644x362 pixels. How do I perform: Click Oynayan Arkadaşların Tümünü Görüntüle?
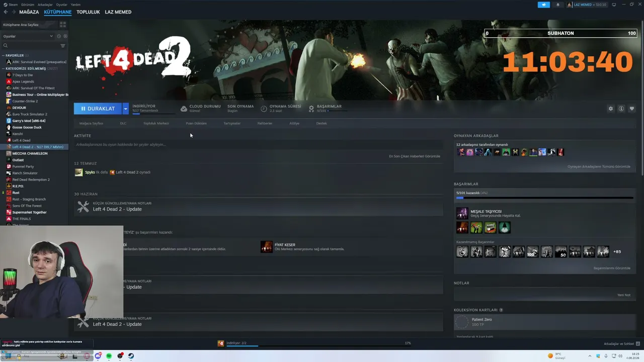(x=599, y=167)
